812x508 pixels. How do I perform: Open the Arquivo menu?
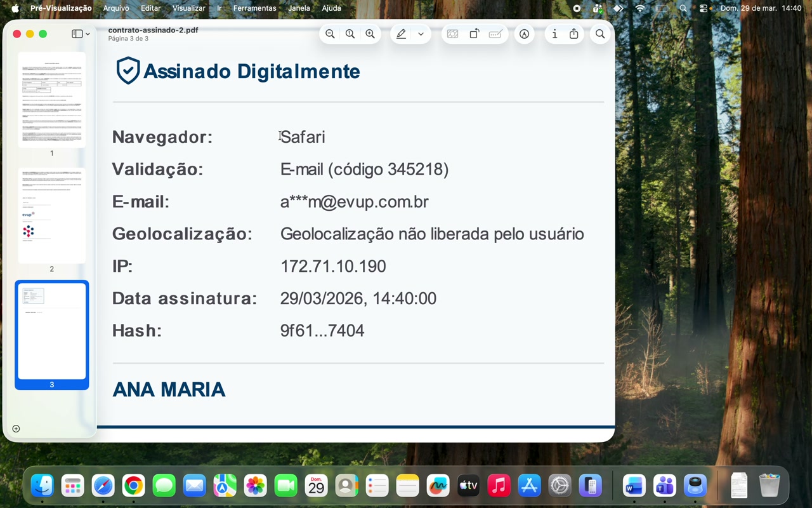(116, 8)
